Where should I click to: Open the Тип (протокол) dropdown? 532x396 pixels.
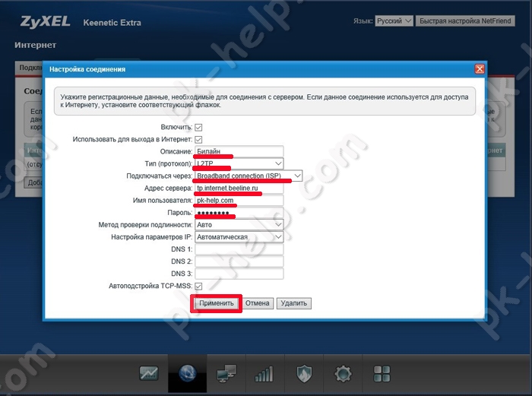(x=239, y=163)
